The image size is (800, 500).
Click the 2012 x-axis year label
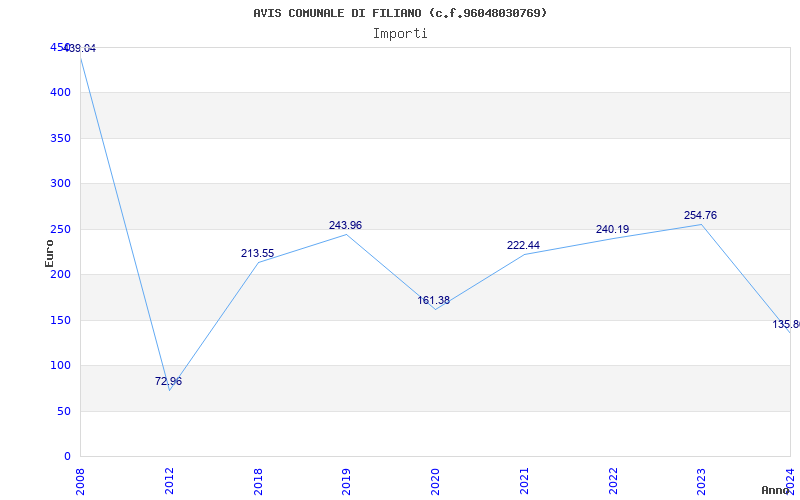pyautogui.click(x=169, y=481)
